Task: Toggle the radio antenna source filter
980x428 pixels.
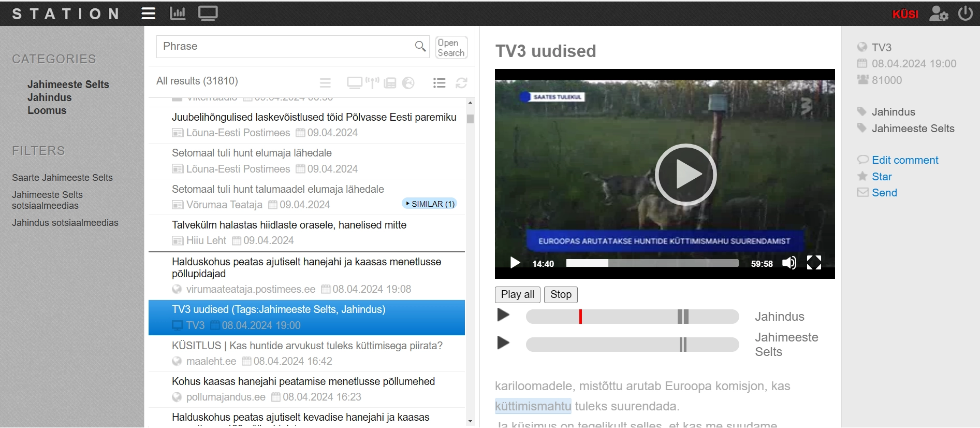Action: [x=372, y=83]
